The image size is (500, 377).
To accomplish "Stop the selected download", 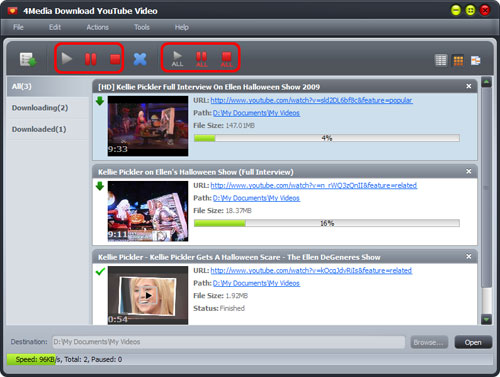I will (115, 59).
